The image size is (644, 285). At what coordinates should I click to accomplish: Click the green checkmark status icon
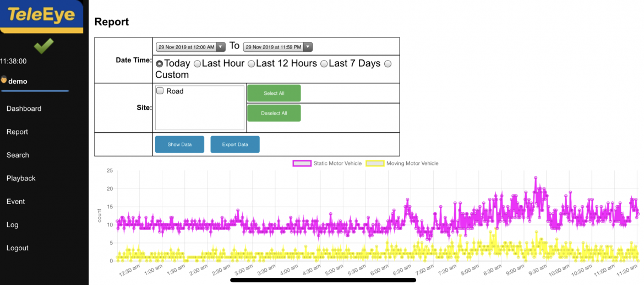pyautogui.click(x=43, y=46)
